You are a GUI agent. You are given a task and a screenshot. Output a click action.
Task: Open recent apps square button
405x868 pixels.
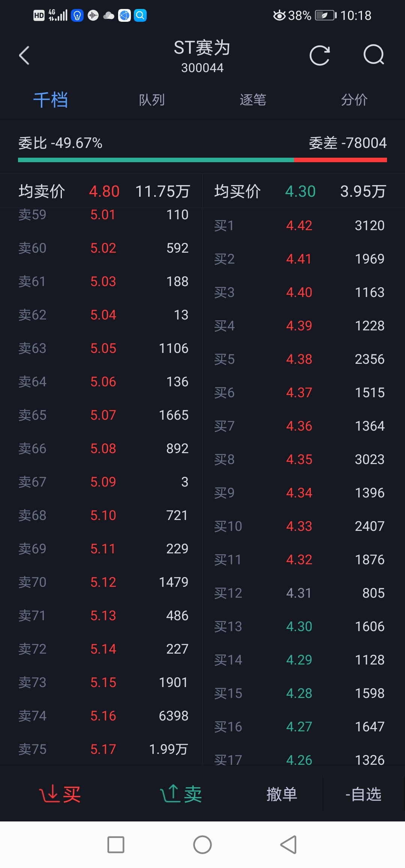116,845
